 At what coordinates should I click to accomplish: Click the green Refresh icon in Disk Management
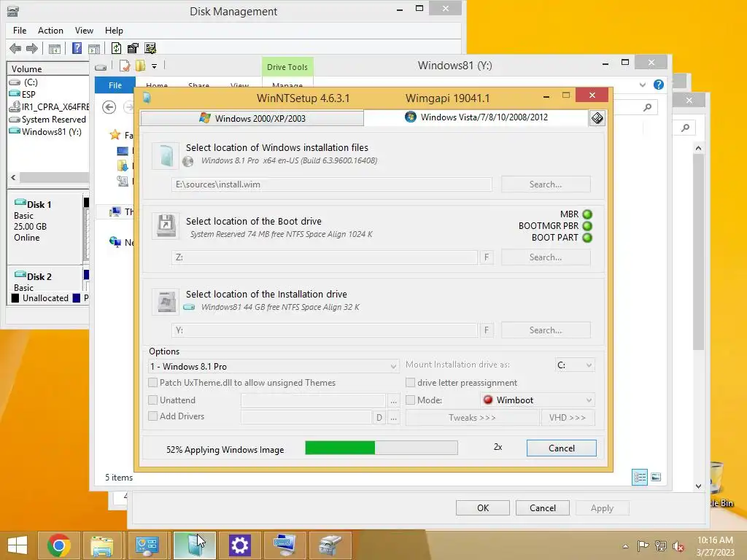tap(116, 48)
